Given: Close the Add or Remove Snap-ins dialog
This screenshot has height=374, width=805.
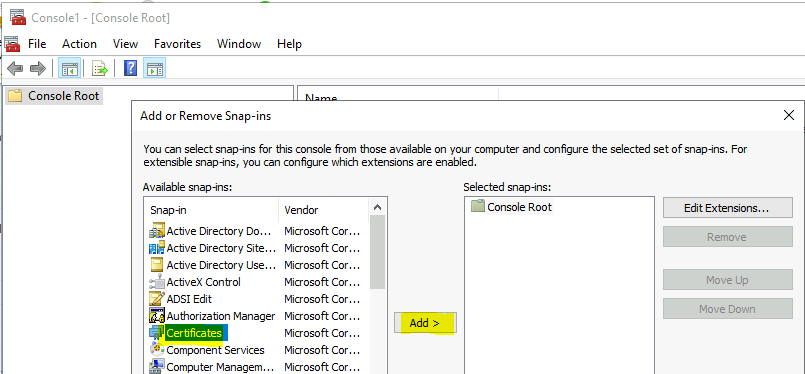Looking at the screenshot, I should click(x=789, y=116).
